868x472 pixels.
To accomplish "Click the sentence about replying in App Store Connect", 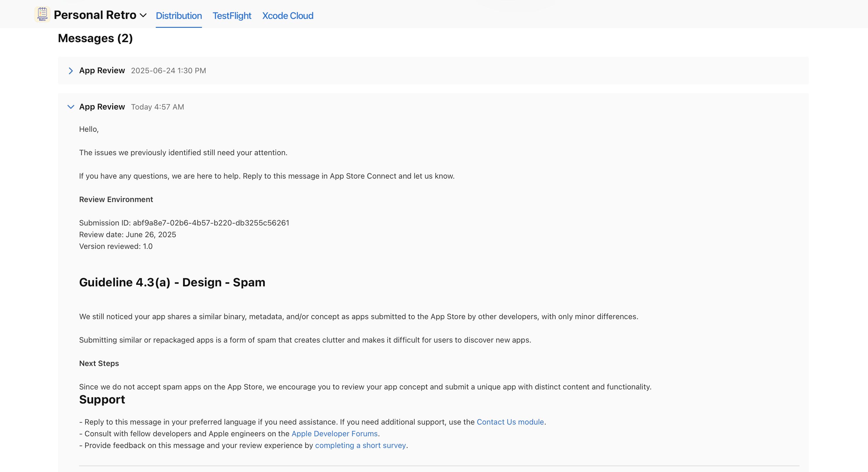I will point(267,176).
